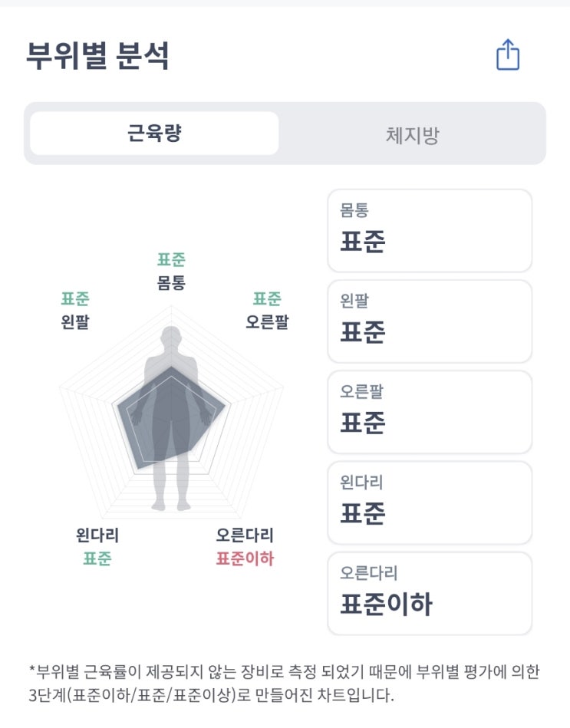Click the 몸통 label above the chart

(171, 282)
